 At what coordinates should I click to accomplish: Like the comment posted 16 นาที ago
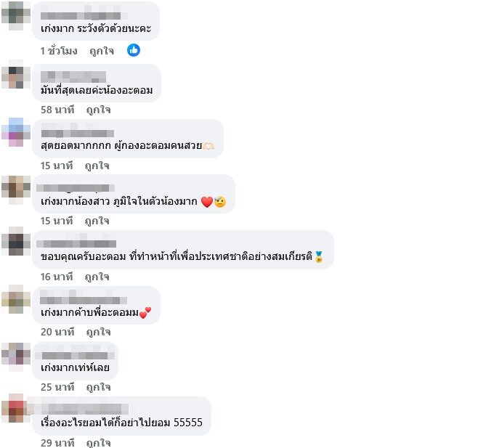[97, 277]
